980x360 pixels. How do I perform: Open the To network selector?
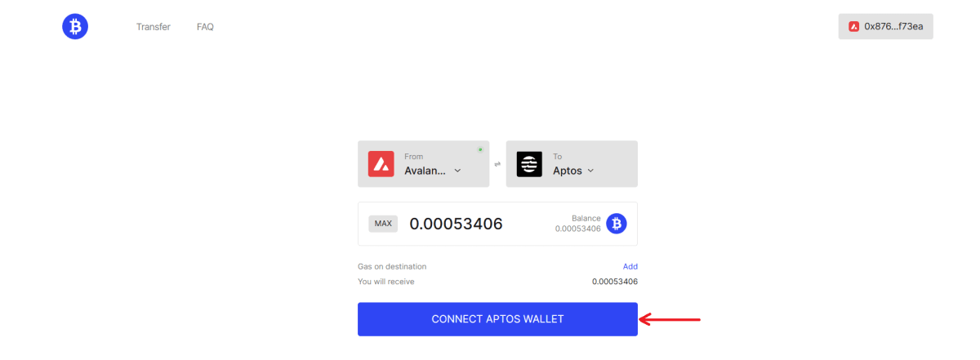click(572, 164)
